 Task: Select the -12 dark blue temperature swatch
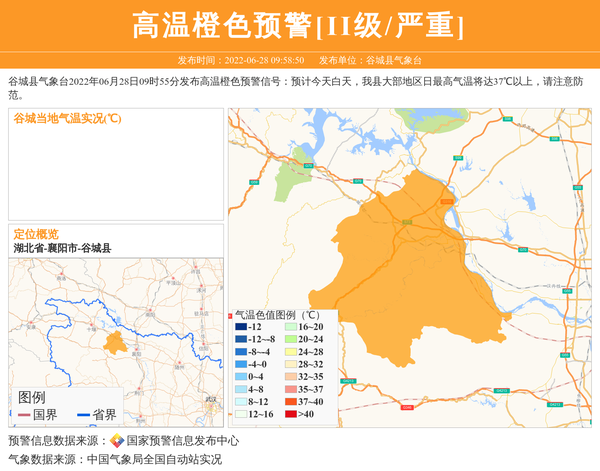point(241,327)
